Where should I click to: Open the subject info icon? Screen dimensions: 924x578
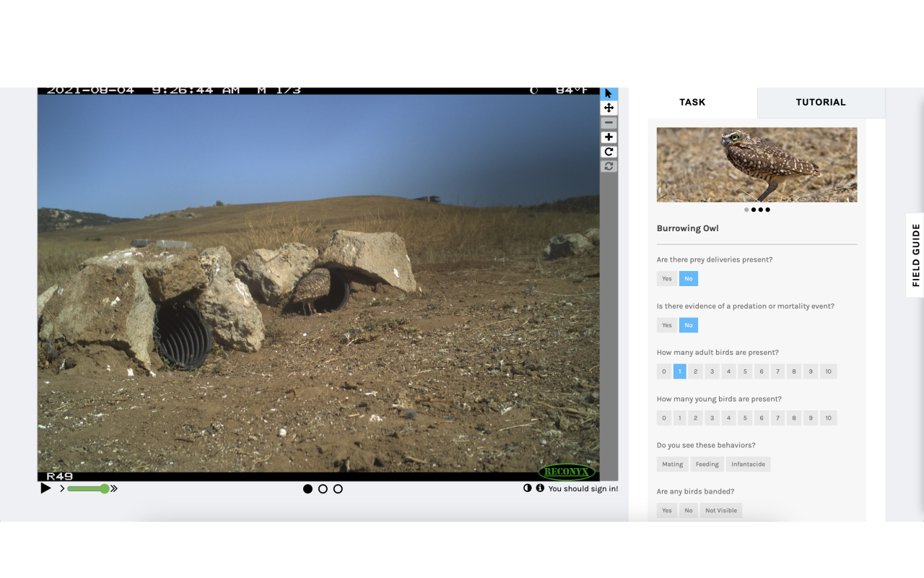(540, 488)
